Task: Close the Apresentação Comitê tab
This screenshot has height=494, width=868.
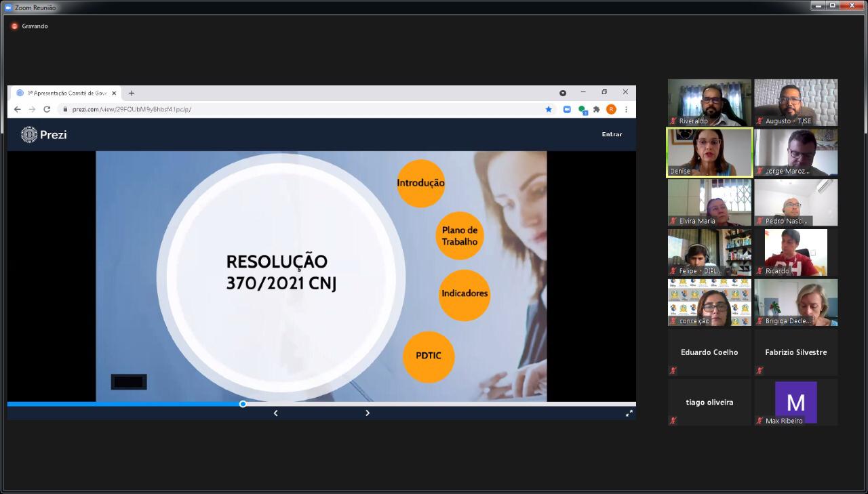Action: click(114, 93)
